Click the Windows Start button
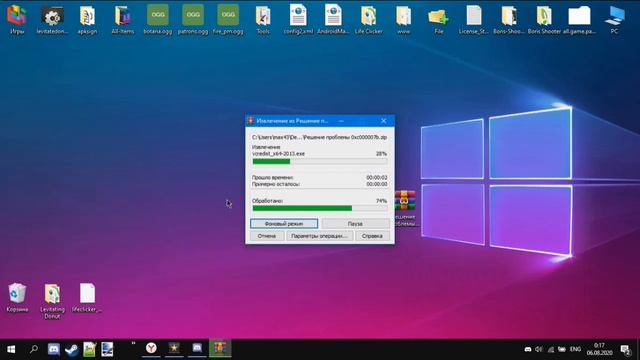Screen dimensions: 640x360 [11, 349]
